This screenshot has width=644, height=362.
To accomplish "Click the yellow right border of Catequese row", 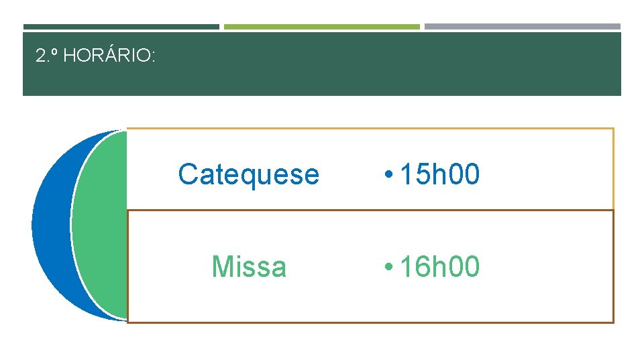I will click(x=613, y=169).
